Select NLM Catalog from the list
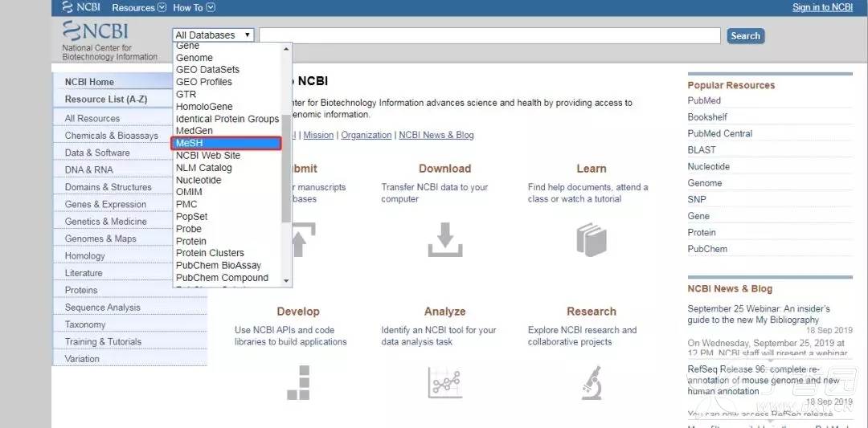This screenshot has height=428, width=868. [x=203, y=168]
